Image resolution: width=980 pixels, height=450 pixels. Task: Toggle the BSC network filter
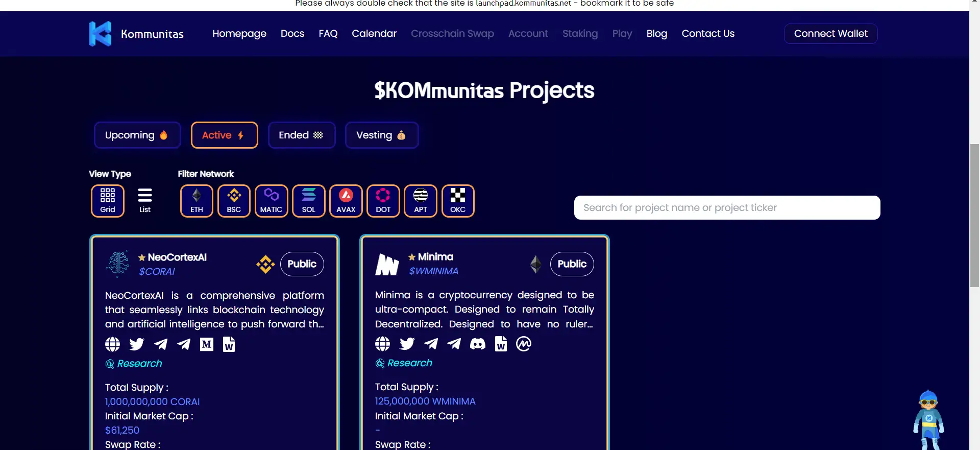234,201
